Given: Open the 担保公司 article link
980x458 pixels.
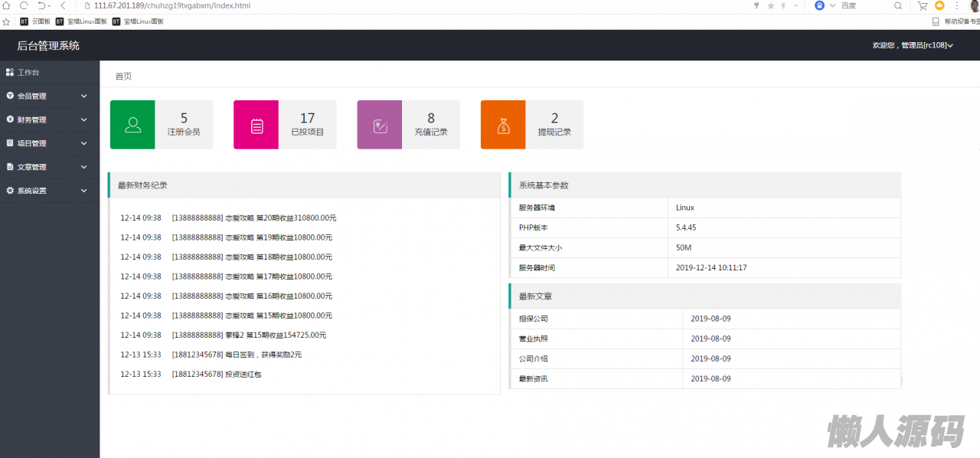Looking at the screenshot, I should (x=534, y=319).
